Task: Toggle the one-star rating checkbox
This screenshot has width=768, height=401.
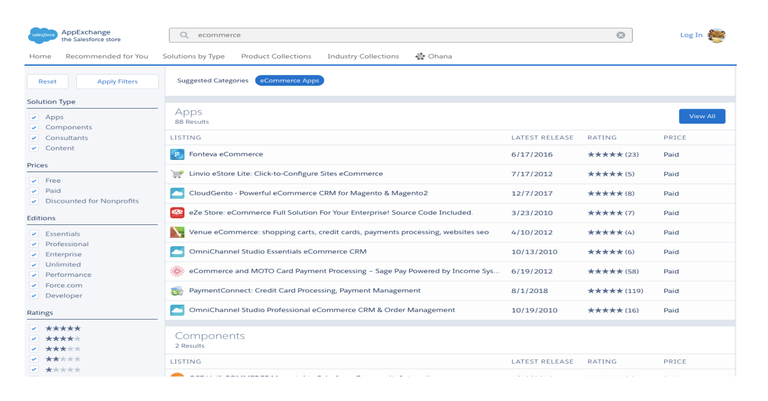Action: click(34, 370)
